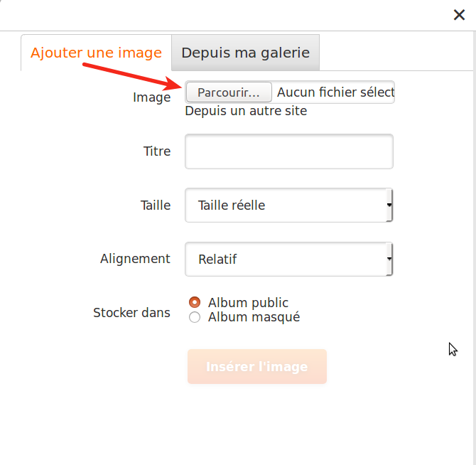This screenshot has width=476, height=465.
Task: Choose the 'Album masqué' radio button
Action: click(195, 317)
